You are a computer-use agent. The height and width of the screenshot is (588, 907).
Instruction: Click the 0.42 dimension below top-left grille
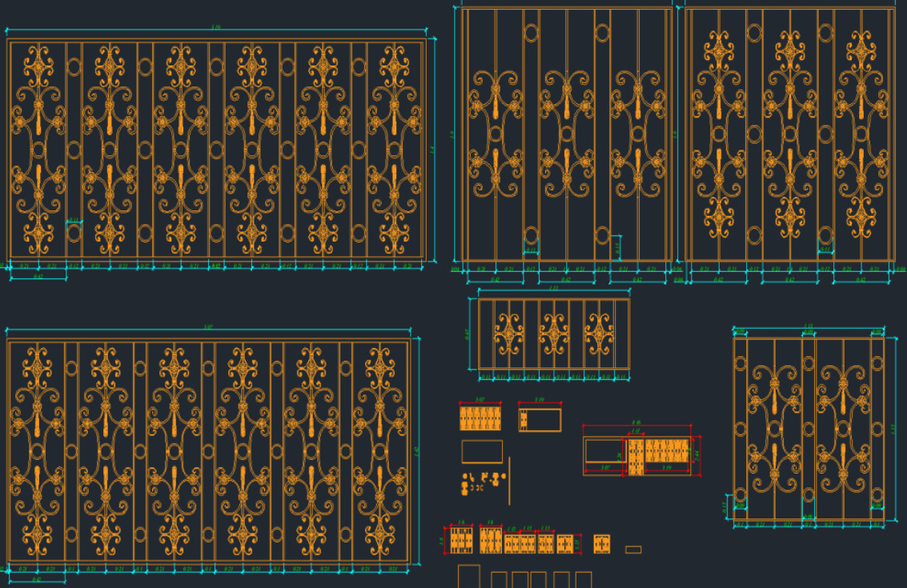coord(38,277)
